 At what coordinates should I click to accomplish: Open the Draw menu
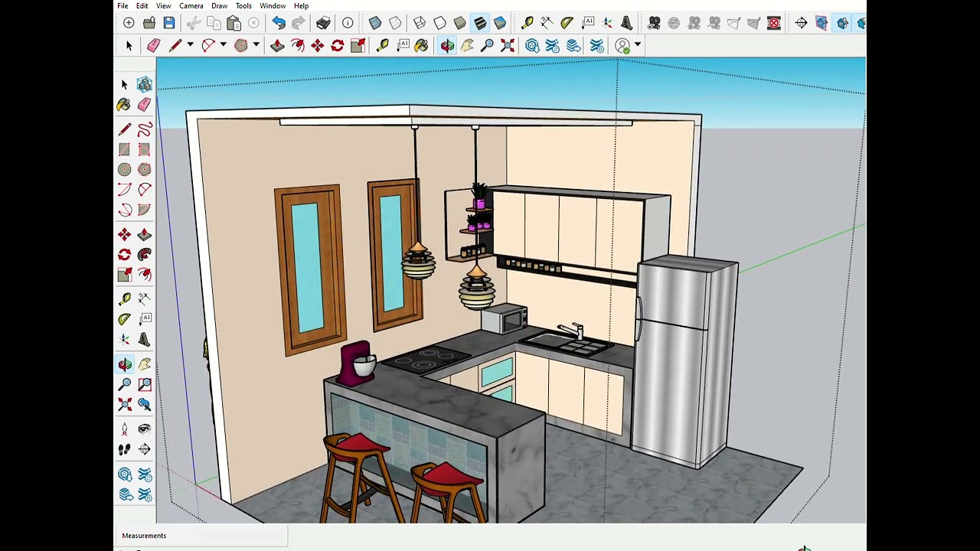point(220,6)
